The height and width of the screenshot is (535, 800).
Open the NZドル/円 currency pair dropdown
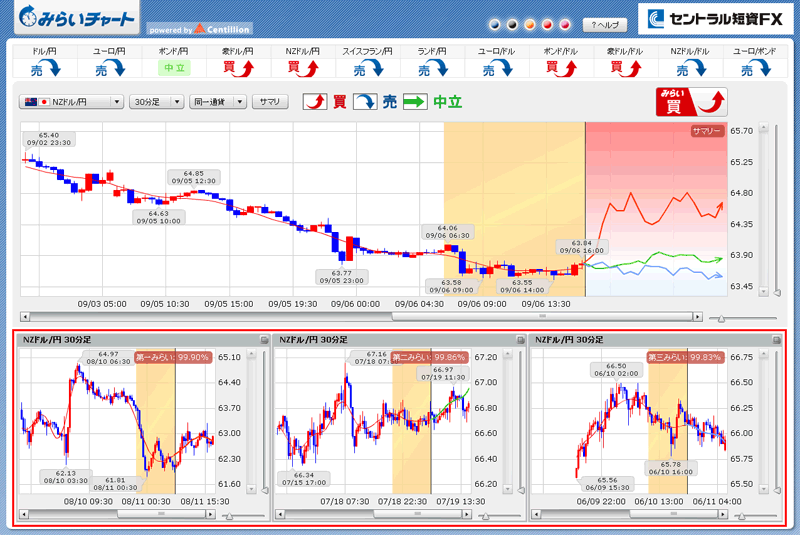pyautogui.click(x=72, y=102)
